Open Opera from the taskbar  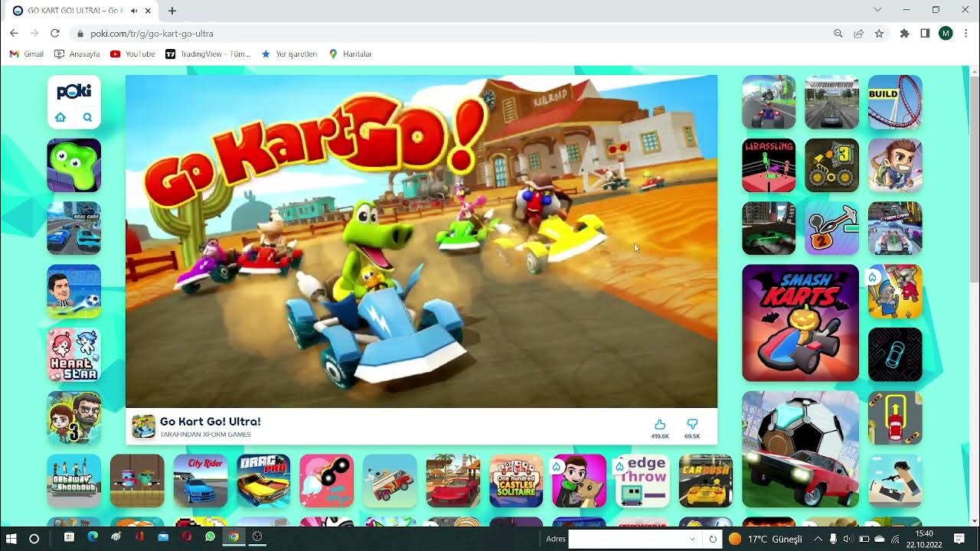click(x=187, y=537)
